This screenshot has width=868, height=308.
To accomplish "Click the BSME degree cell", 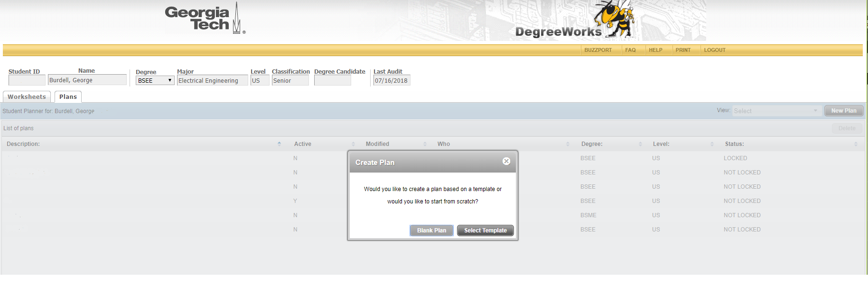I will pos(588,215).
